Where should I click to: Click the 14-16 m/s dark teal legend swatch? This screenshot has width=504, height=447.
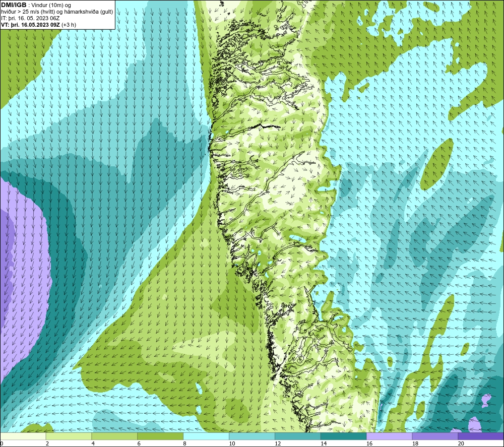pos(344,436)
